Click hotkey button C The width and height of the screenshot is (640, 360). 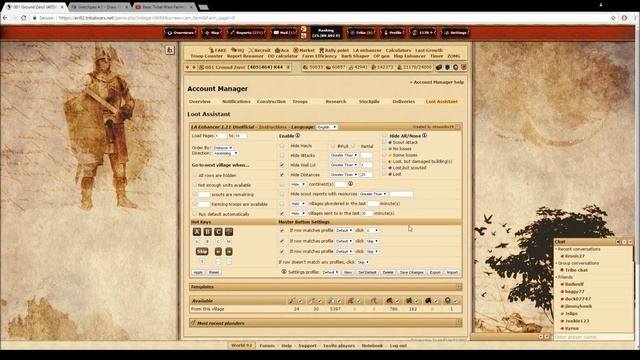tap(218, 232)
